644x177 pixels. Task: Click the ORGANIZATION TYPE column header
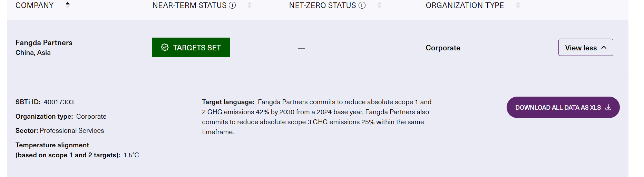(x=465, y=5)
